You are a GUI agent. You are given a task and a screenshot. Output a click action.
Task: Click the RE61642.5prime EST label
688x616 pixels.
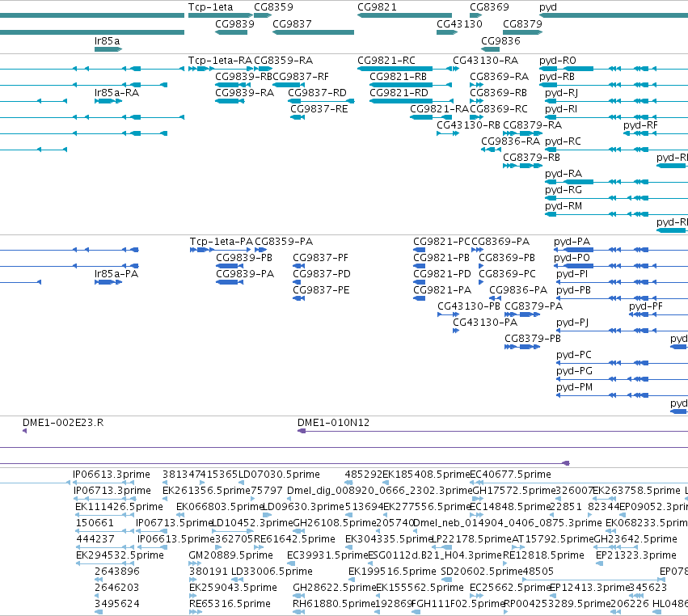tap(294, 540)
